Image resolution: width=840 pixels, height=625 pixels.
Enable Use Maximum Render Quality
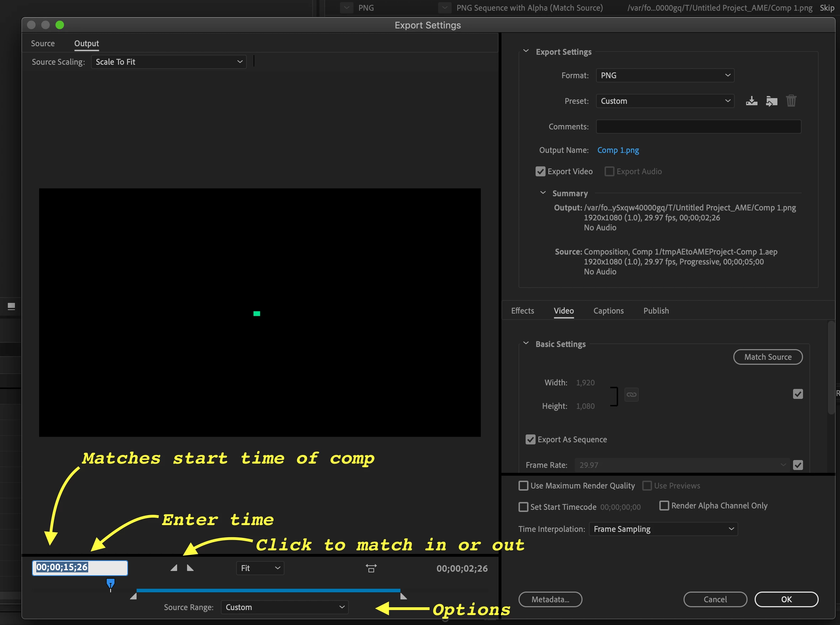point(523,486)
